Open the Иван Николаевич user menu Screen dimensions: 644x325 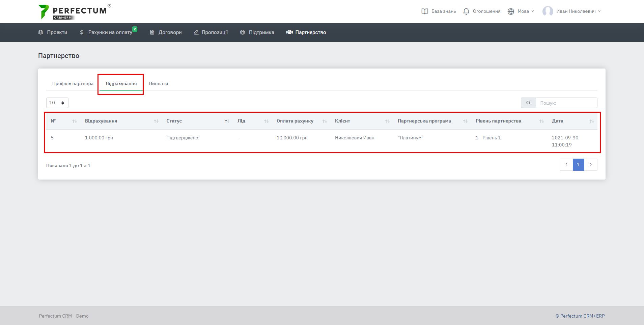[578, 11]
